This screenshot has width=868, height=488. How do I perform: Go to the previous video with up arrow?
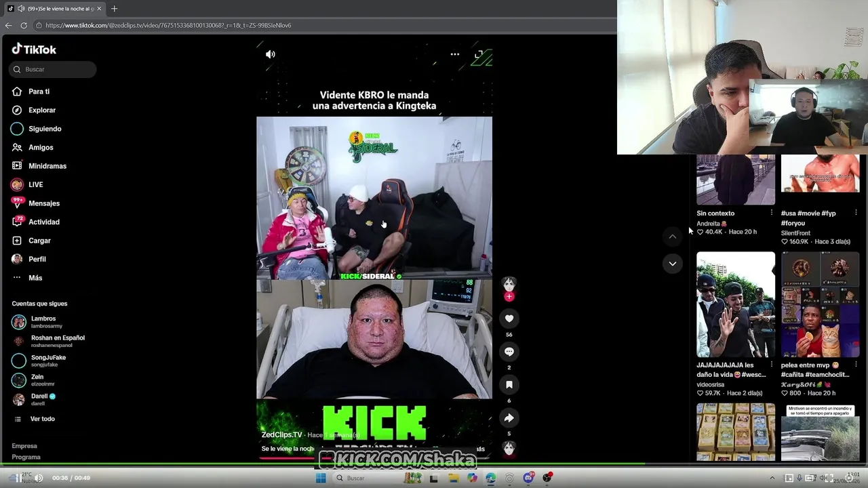(x=672, y=237)
